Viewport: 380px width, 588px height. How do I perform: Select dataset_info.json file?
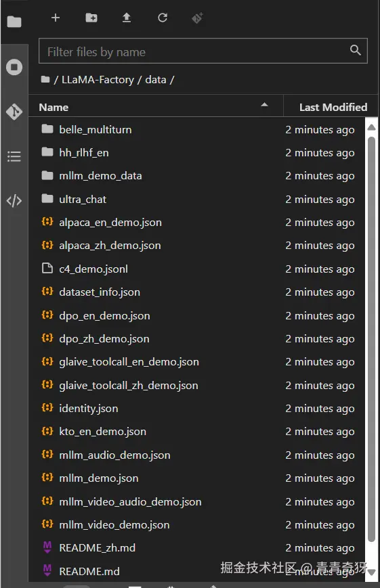[196, 292]
